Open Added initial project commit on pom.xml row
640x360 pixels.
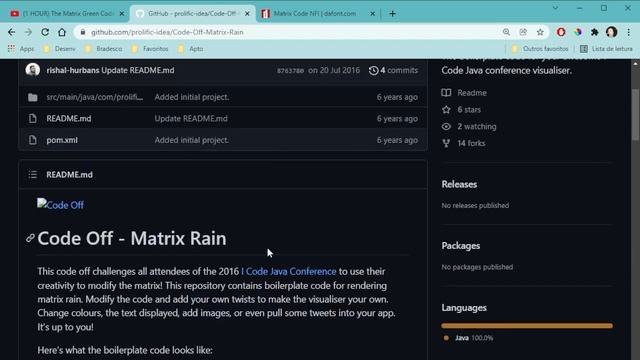191,140
